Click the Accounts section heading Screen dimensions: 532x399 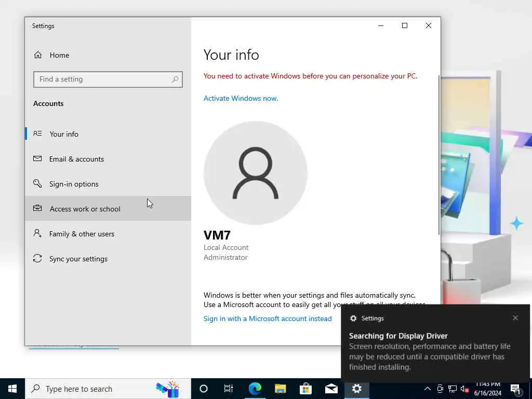point(48,103)
